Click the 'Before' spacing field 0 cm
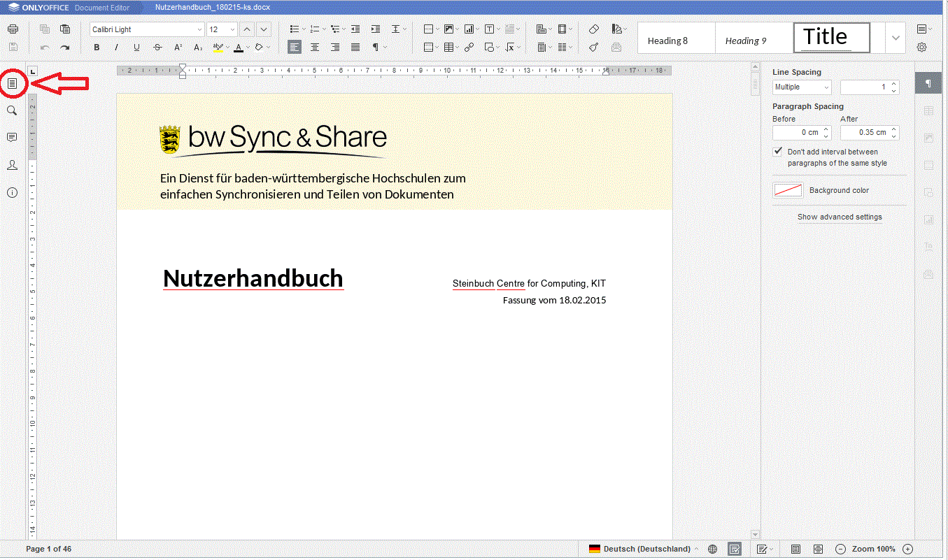Viewport: 948px width, 560px height. [802, 133]
